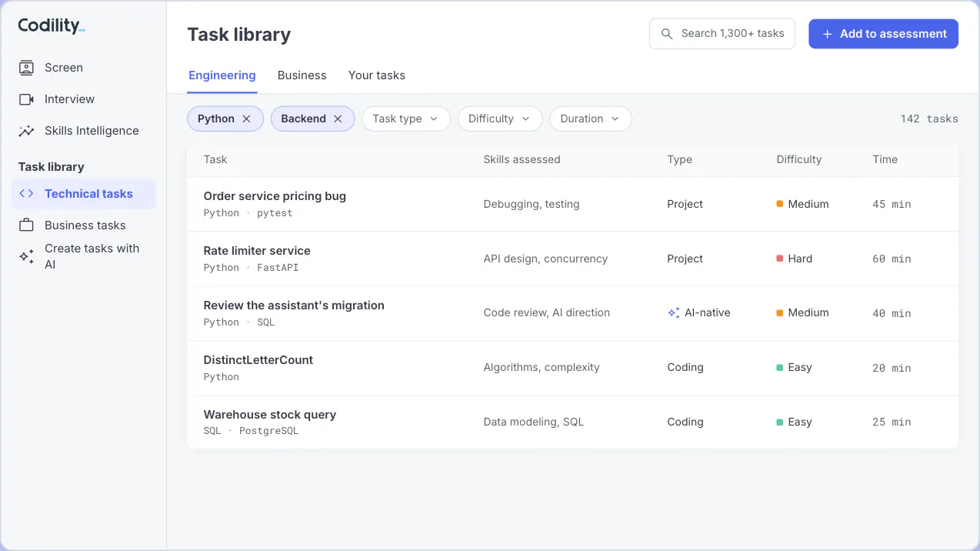Click the orange Medium marker for Order service
The width and height of the screenshot is (980, 551).
780,204
